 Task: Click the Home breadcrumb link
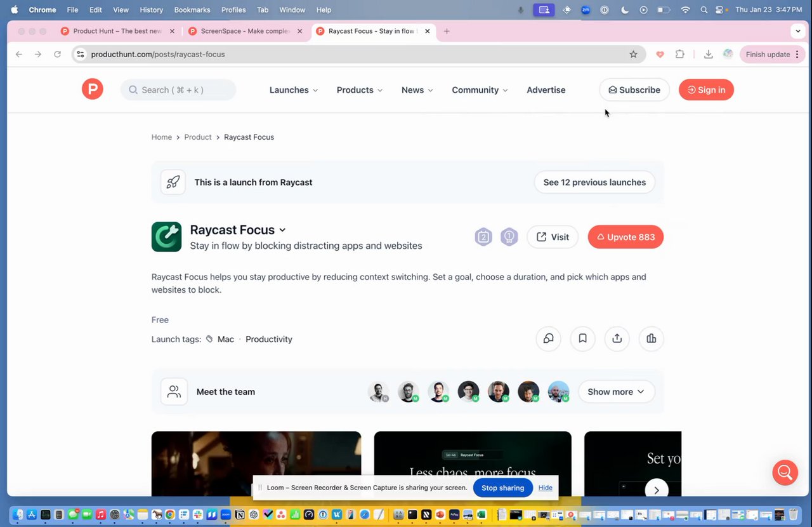pyautogui.click(x=162, y=137)
